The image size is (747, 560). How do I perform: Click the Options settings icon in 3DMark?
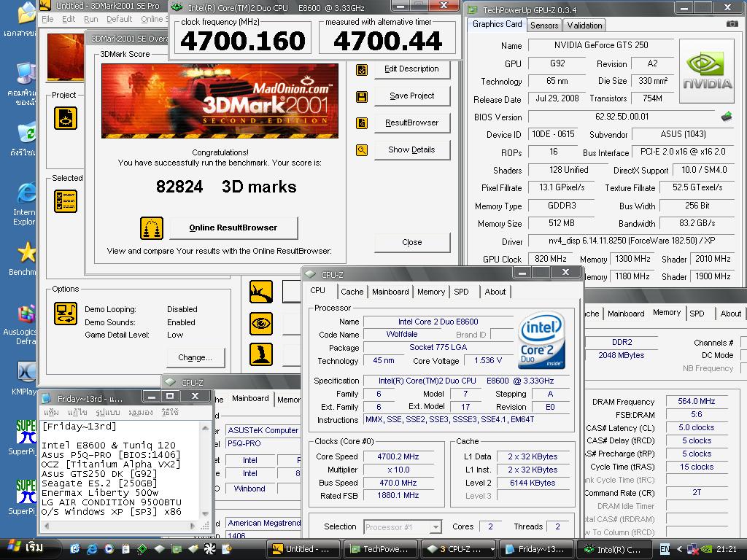coord(66,314)
